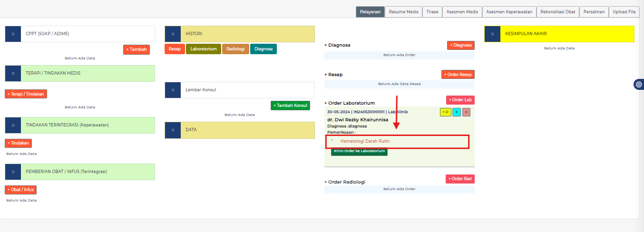Add a consultation with Tambah Konsul
The height and width of the screenshot is (232, 644).
(290, 106)
